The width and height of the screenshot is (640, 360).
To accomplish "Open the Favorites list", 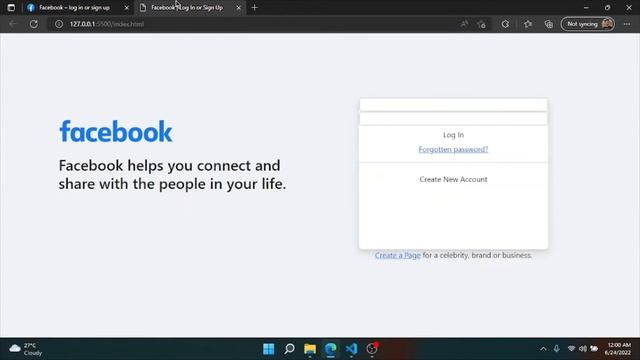I will click(528, 24).
